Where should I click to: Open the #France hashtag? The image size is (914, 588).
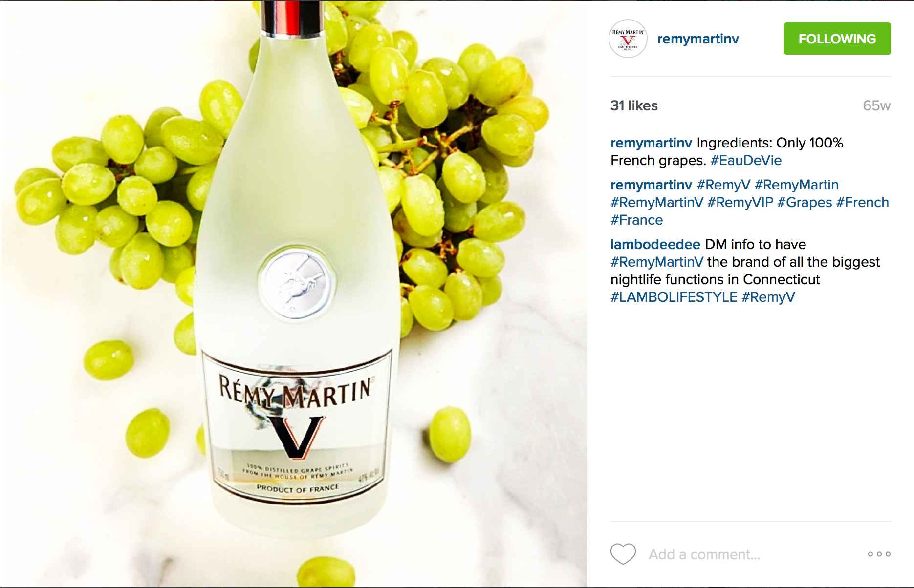[x=636, y=220]
